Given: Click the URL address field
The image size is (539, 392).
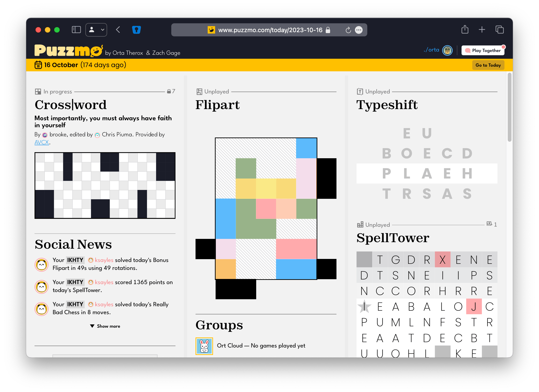Looking at the screenshot, I should pyautogui.click(x=270, y=30).
